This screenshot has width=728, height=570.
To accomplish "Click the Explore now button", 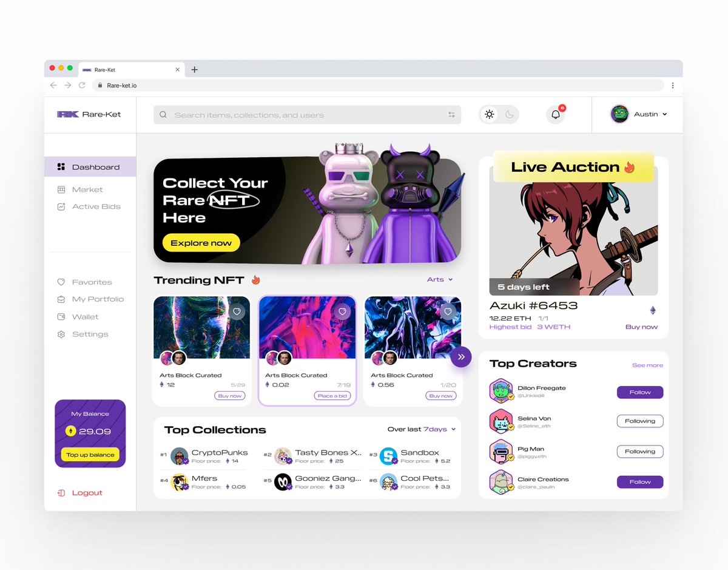I will tap(201, 243).
